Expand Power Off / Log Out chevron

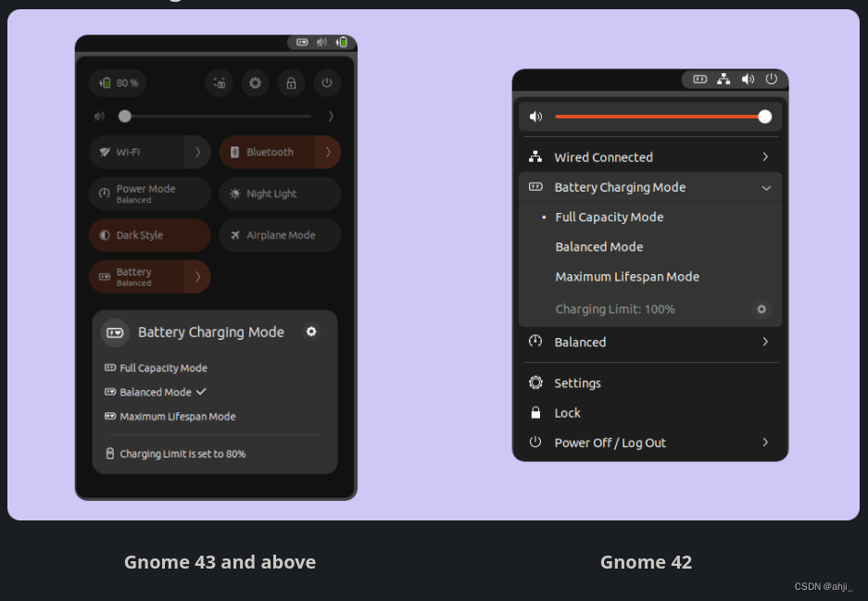click(x=765, y=442)
